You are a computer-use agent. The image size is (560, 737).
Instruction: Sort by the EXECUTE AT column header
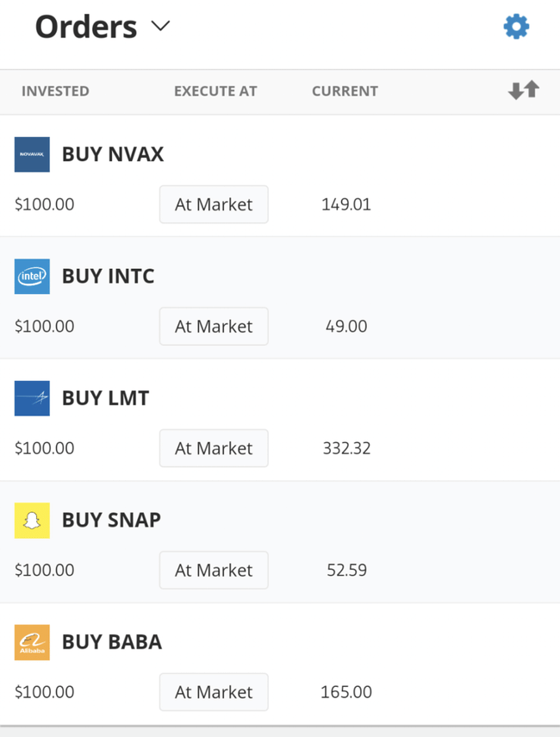coord(215,91)
